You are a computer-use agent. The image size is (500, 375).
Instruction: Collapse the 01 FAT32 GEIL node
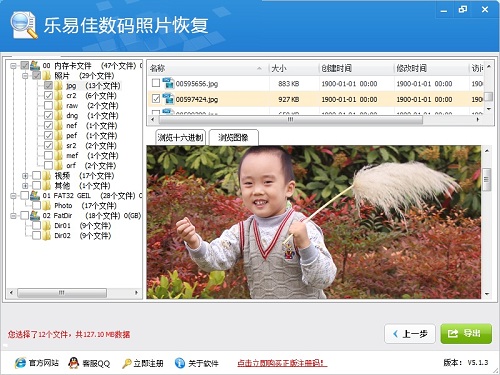13,196
